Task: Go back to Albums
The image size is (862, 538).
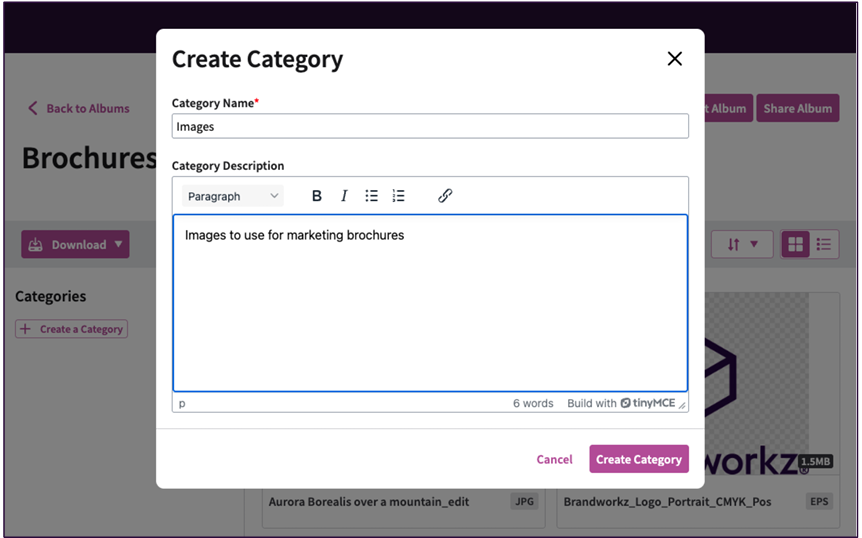Action: click(x=78, y=109)
